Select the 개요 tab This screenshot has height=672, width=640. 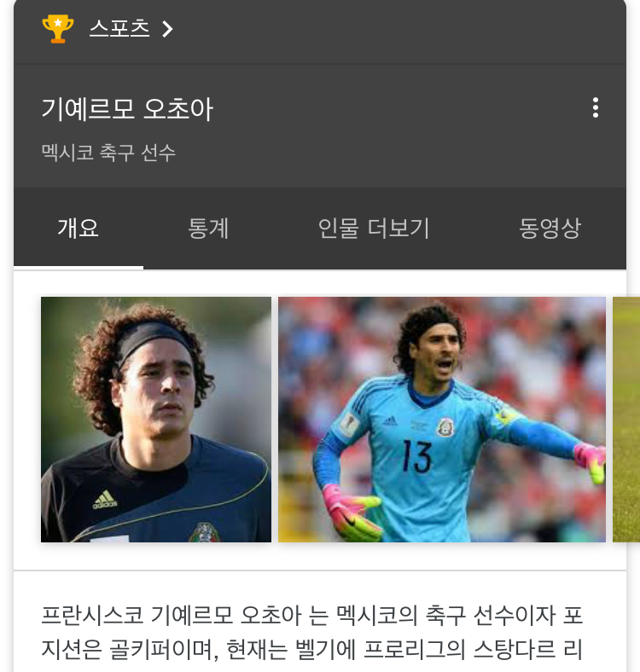pos(79,228)
